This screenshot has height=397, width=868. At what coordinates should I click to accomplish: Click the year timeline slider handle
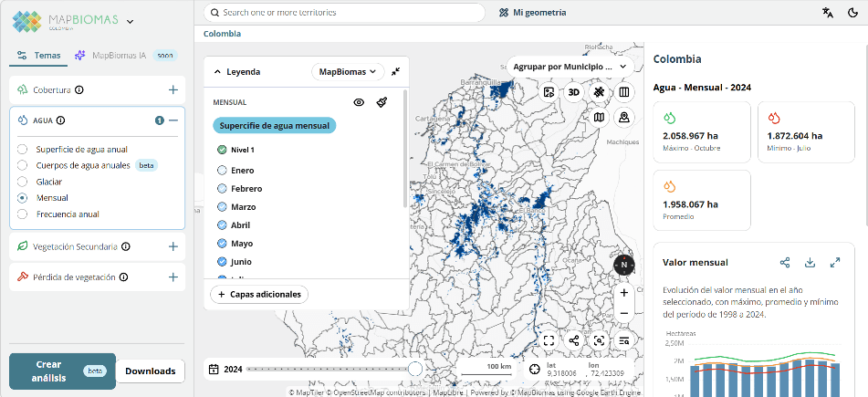(x=415, y=369)
